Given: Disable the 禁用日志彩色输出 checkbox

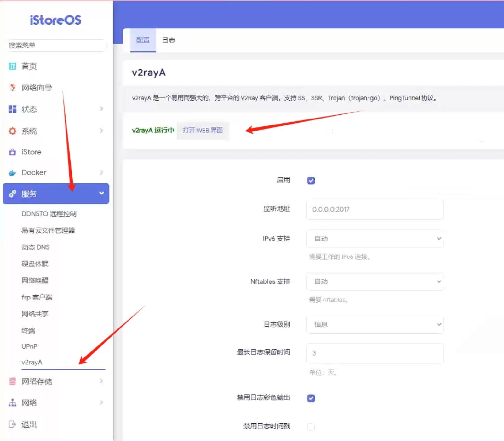Looking at the screenshot, I should point(311,398).
